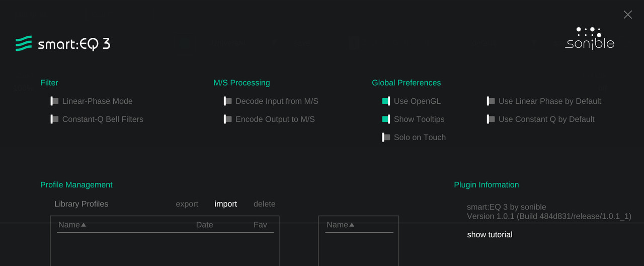Enable Solo on Touch

click(386, 138)
